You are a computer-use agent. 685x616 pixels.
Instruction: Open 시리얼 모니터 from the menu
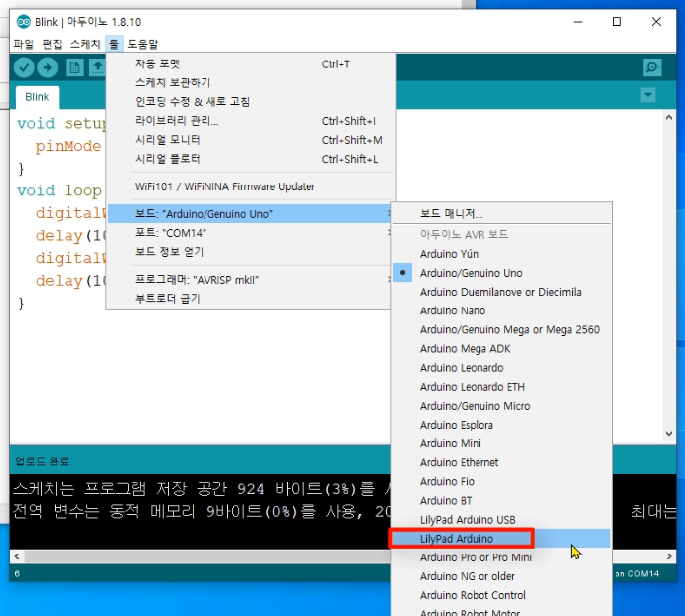(251, 140)
